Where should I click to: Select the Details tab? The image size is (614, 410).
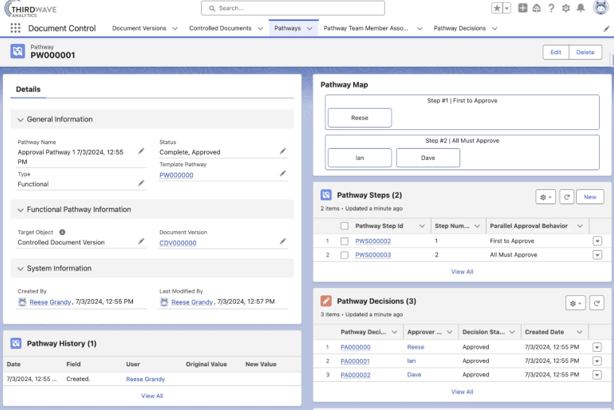[28, 89]
